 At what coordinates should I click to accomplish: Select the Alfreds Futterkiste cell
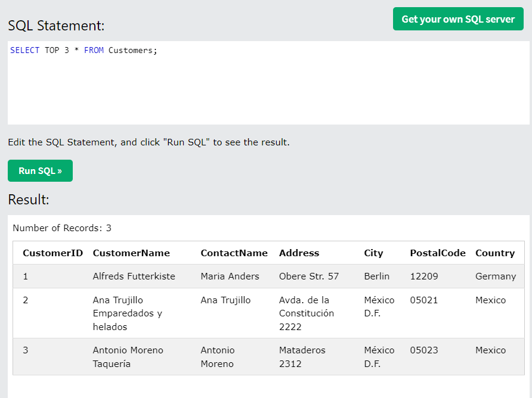tap(134, 276)
